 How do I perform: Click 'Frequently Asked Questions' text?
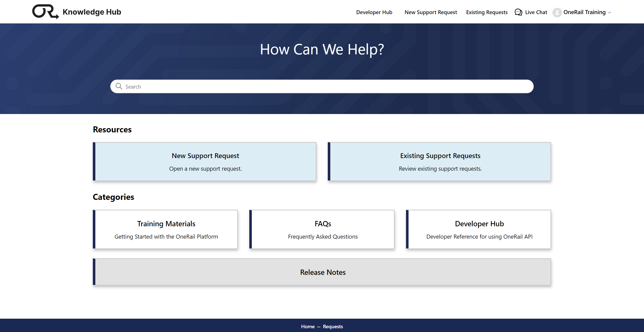click(323, 237)
